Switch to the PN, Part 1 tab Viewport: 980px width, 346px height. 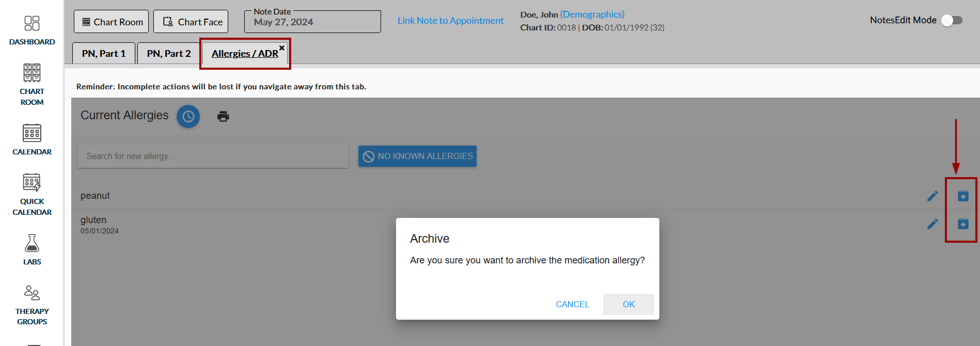[104, 54]
